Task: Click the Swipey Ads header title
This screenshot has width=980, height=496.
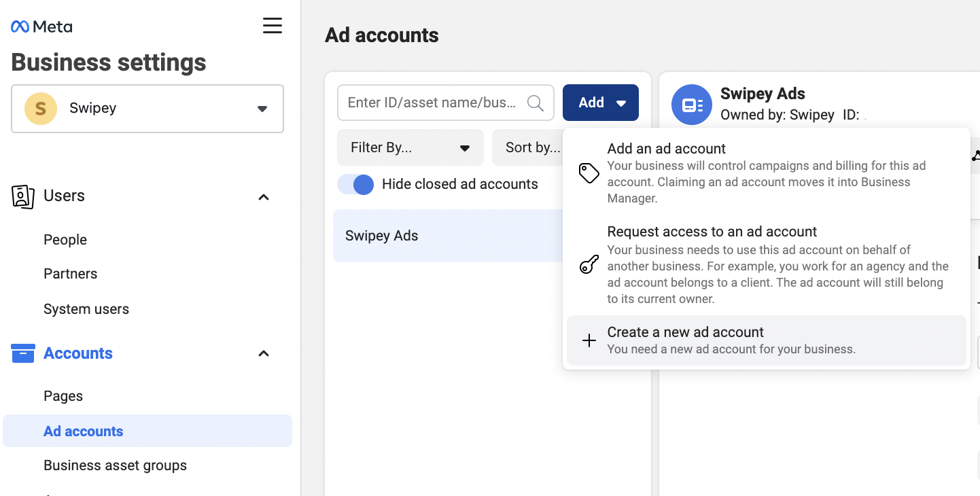Action: (763, 94)
